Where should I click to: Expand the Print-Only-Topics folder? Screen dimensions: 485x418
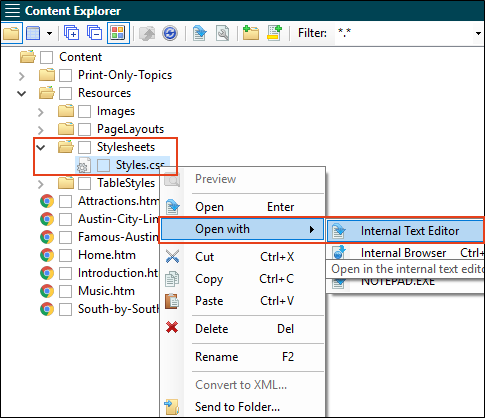22,76
